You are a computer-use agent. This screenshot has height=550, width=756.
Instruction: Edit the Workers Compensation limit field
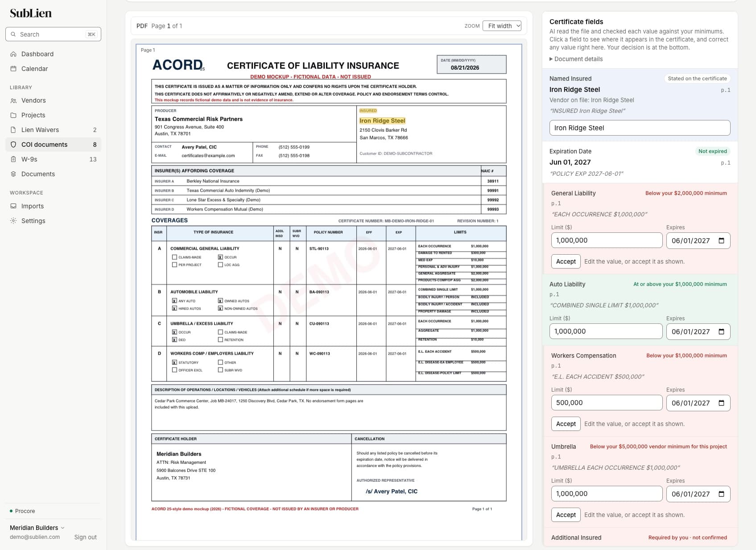coord(607,403)
